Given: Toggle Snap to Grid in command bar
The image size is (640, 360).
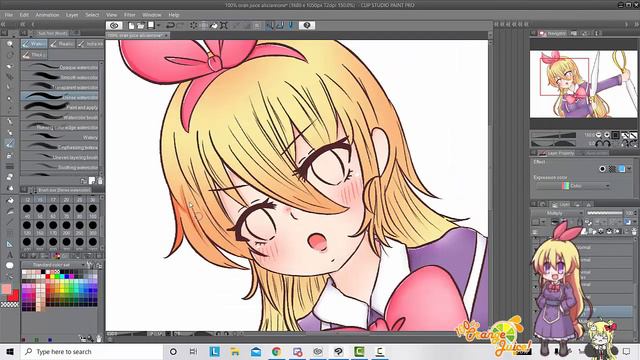Looking at the screenshot, I should click(x=290, y=25).
